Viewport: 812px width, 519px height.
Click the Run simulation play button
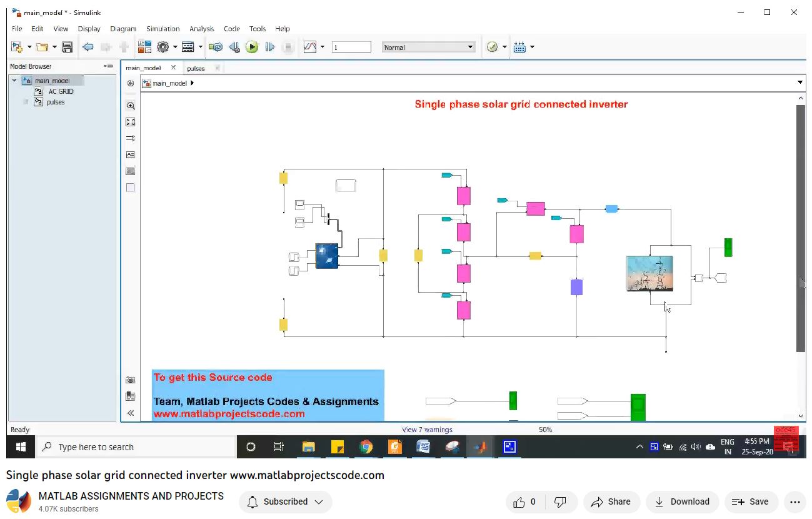[252, 47]
